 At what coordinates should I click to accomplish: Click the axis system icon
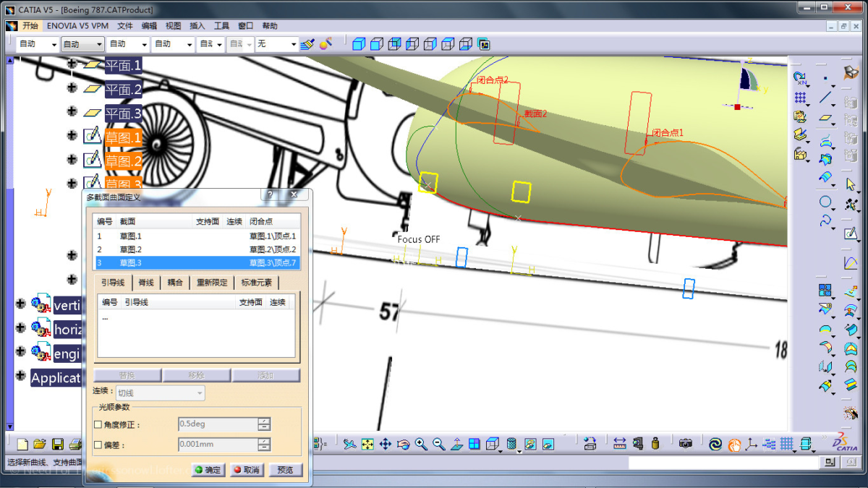[x=752, y=444]
